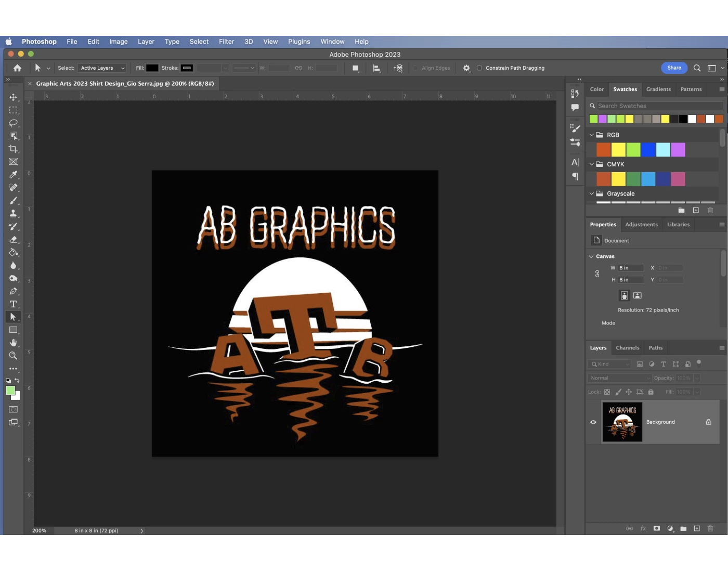
Task: Select the Eraser tool
Action: [x=14, y=240]
